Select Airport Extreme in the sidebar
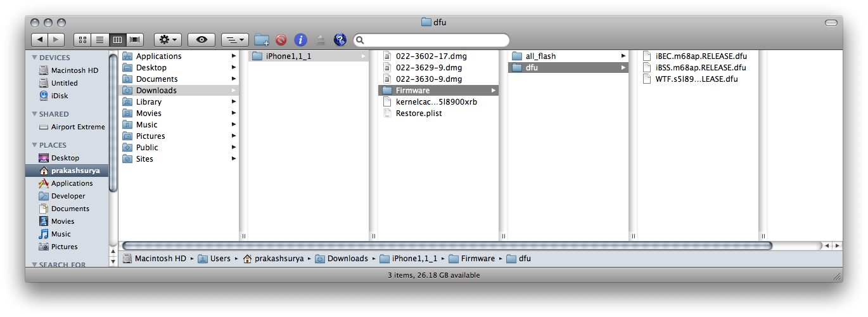Viewport: 868px width, 317px height. [x=68, y=127]
